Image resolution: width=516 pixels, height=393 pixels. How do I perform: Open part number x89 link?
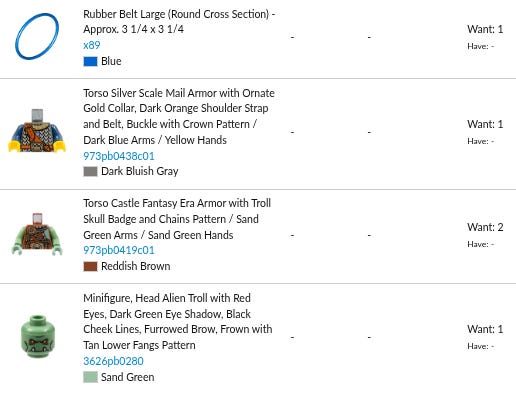[x=92, y=45]
